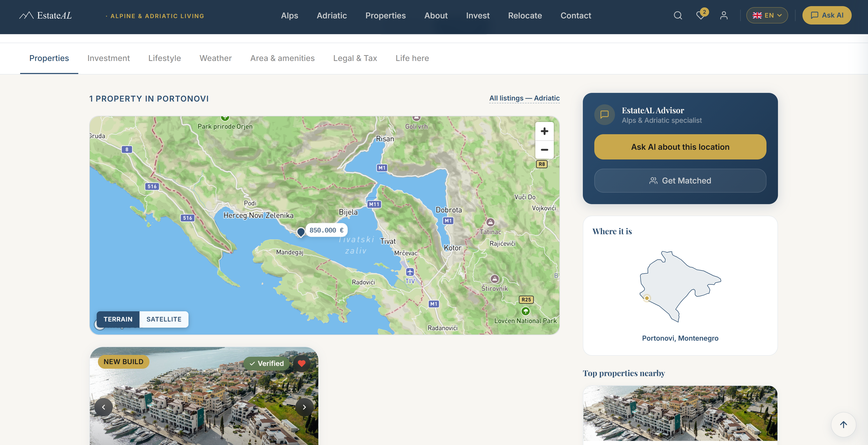Open the Alps nav menu
This screenshot has height=445, width=868.
pos(290,16)
